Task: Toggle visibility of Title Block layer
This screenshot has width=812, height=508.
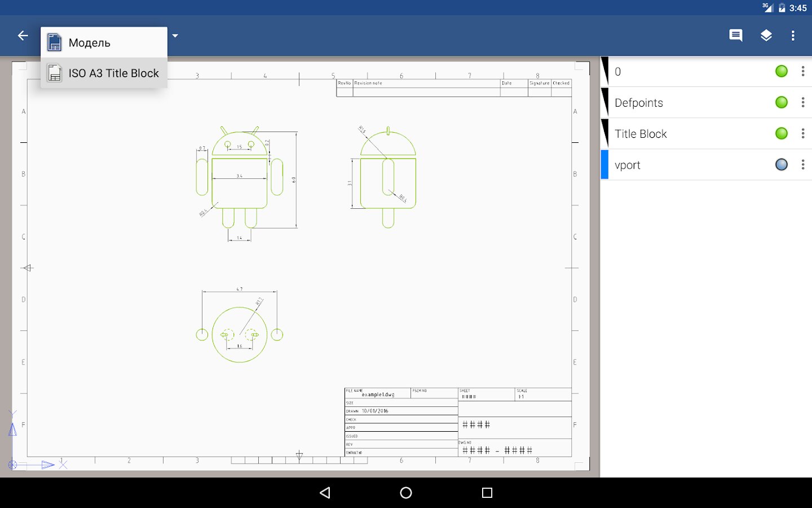Action: pyautogui.click(x=781, y=133)
